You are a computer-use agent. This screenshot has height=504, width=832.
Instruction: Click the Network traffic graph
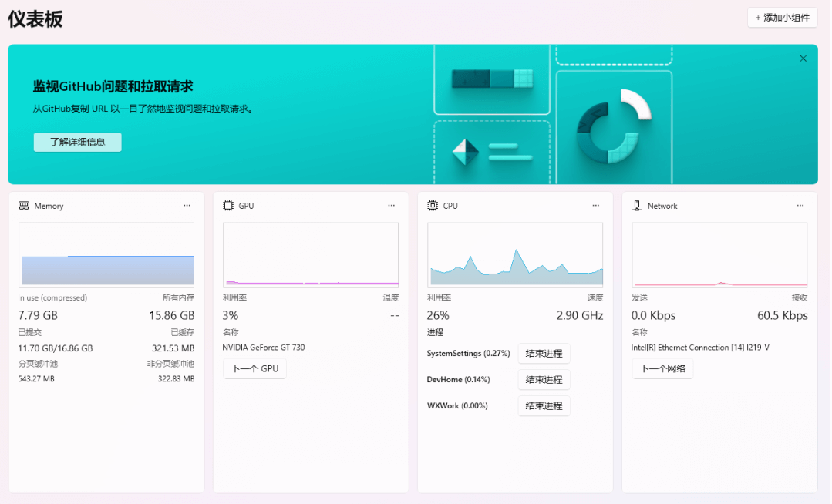tap(719, 255)
